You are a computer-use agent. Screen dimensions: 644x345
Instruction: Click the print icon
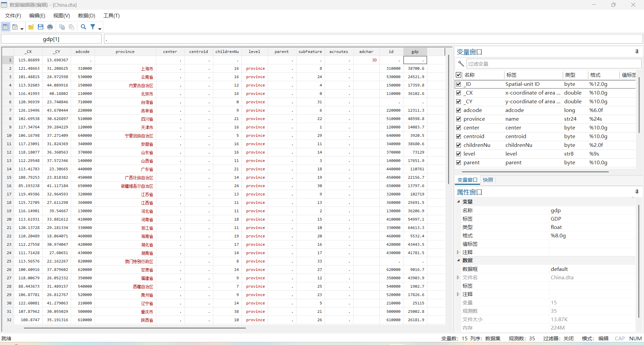[50, 27]
